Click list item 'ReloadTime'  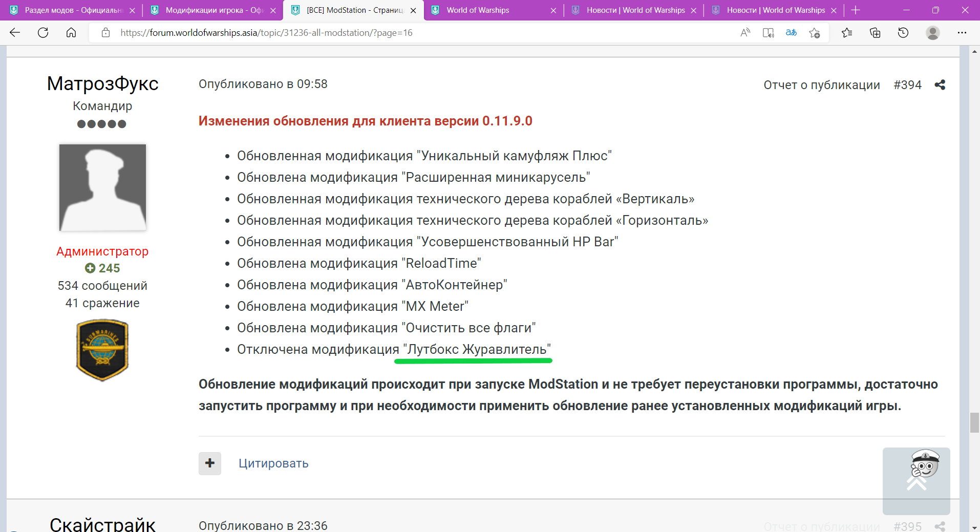click(359, 263)
